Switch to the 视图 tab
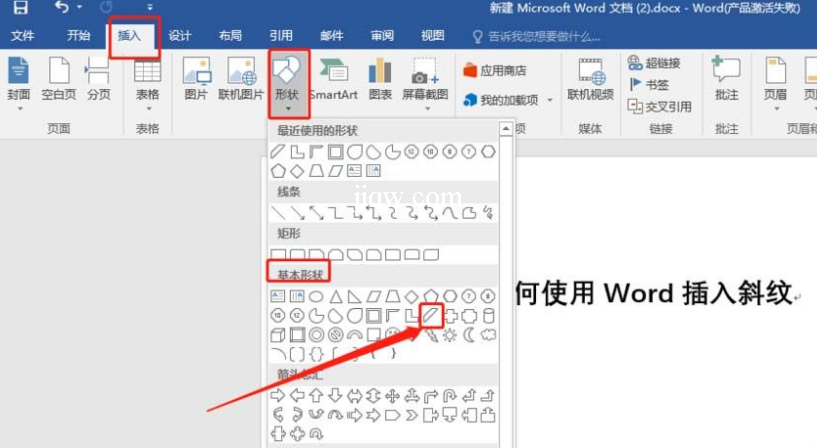The image size is (817, 448). pos(432,35)
